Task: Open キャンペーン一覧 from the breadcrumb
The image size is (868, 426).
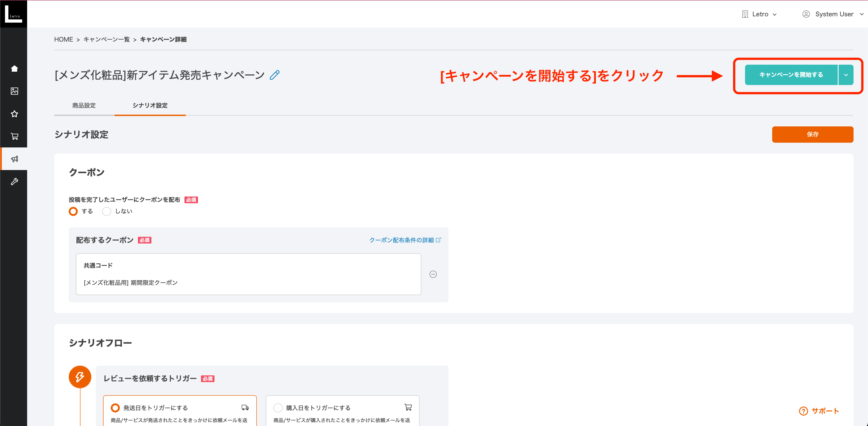Action: point(106,39)
